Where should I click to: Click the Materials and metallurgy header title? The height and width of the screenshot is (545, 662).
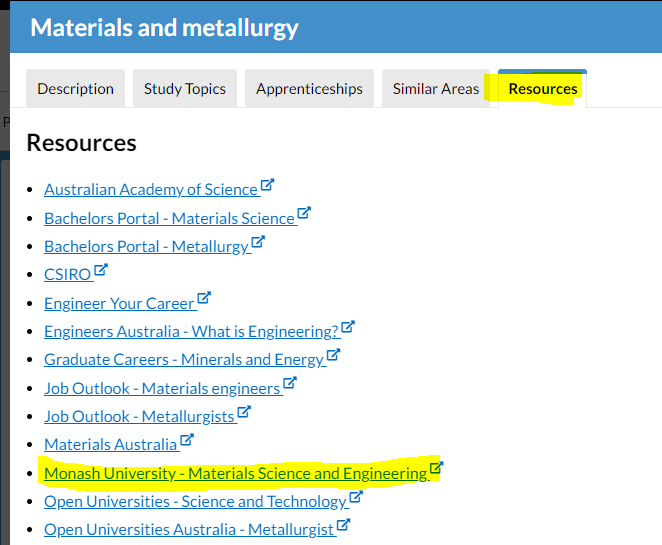click(x=165, y=28)
